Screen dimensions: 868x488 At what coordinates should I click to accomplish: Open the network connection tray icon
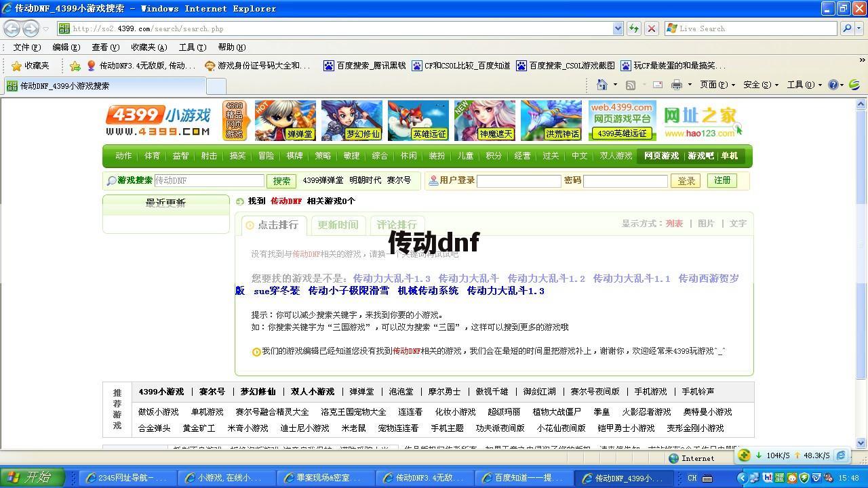pyautogui.click(x=754, y=478)
